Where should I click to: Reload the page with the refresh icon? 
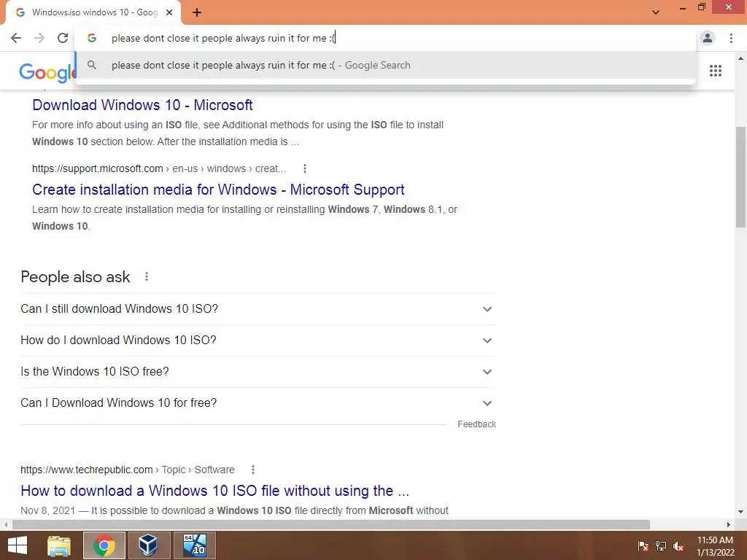(63, 38)
